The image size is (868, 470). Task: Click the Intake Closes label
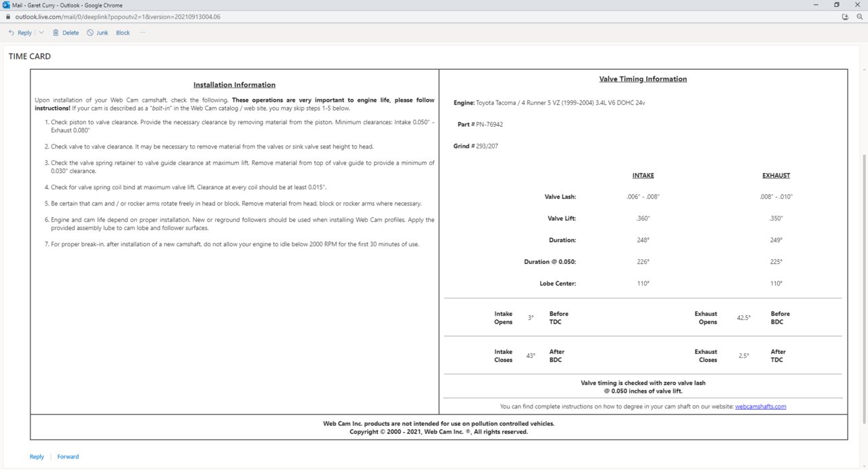click(504, 355)
